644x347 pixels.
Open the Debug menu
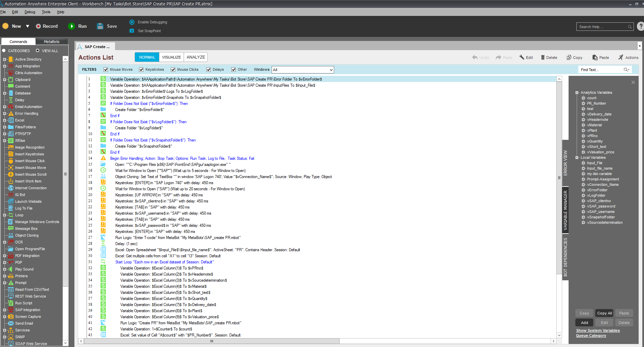pyautogui.click(x=30, y=12)
